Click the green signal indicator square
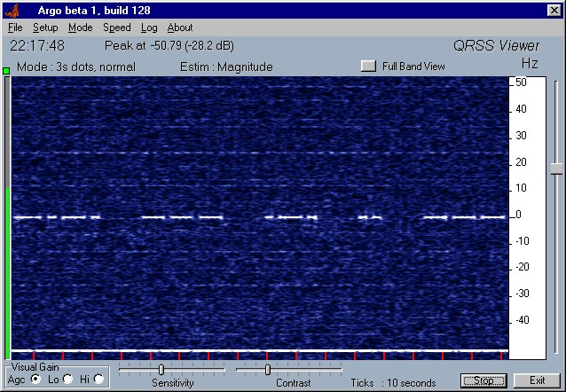566x392 pixels. [6, 70]
